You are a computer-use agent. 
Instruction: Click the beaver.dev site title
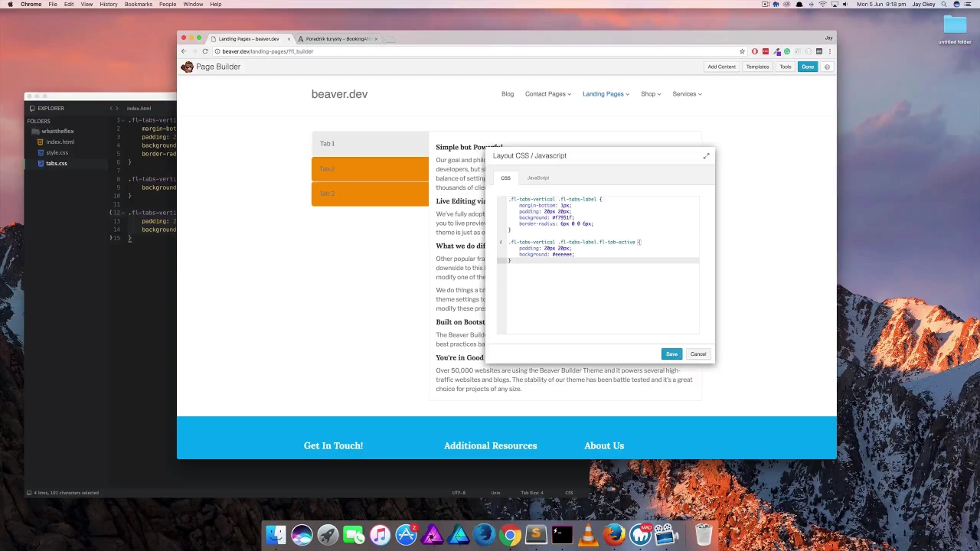point(339,94)
